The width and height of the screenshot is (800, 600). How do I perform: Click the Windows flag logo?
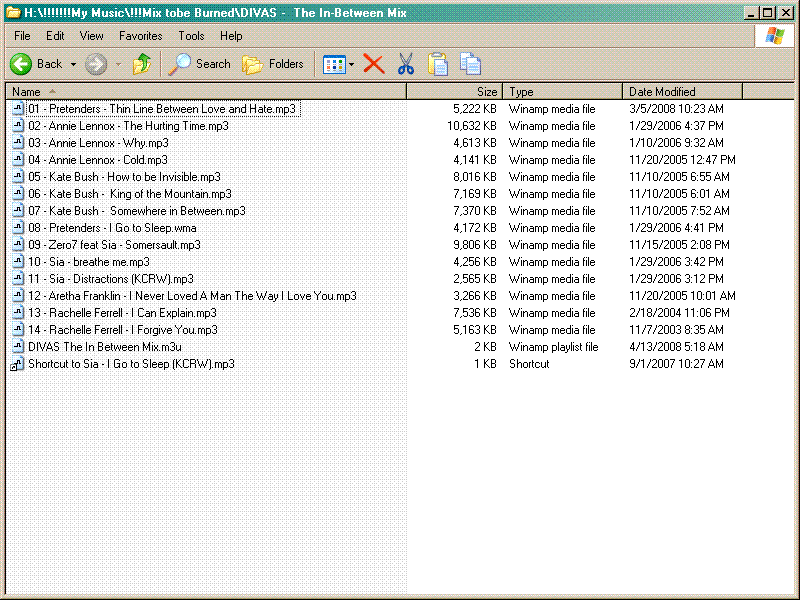pos(774,36)
